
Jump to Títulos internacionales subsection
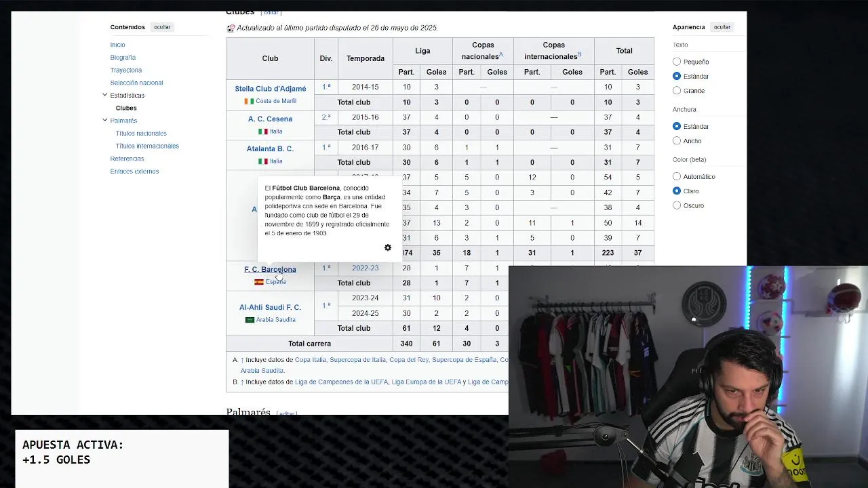(x=147, y=146)
